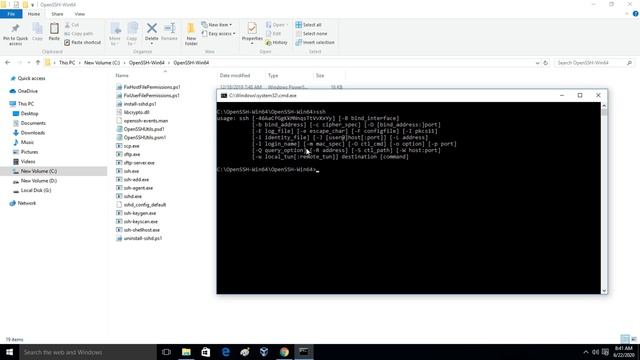
Task: Select Quick access in navigation pane
Action: [x=31, y=78]
